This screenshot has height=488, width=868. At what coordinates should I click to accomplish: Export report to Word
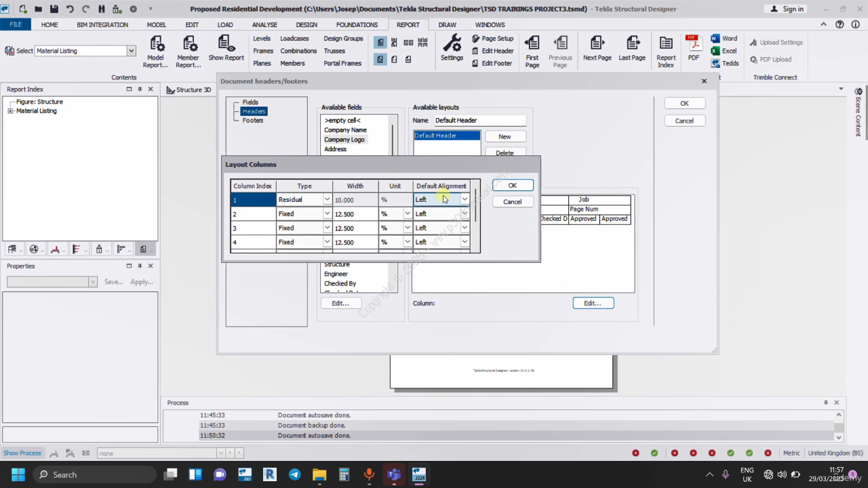point(724,39)
